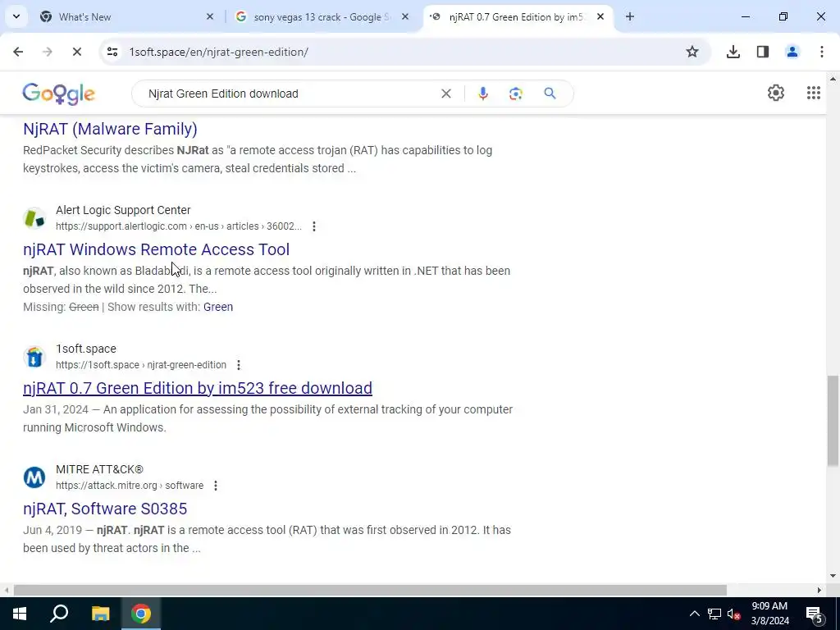Open File Explorer from taskbar
Screen dimensions: 840x630
(x=100, y=614)
